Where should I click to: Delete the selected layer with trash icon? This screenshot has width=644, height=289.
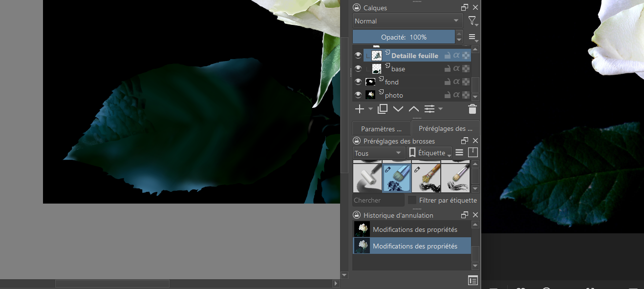click(472, 109)
